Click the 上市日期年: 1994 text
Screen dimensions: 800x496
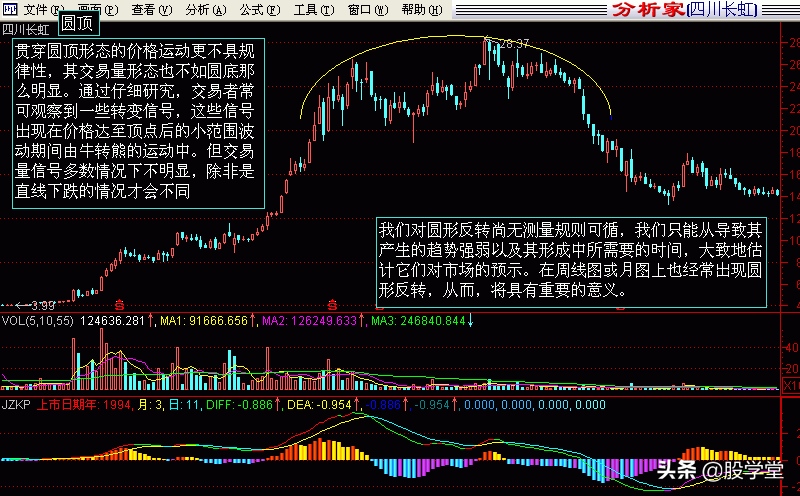[x=84, y=405]
